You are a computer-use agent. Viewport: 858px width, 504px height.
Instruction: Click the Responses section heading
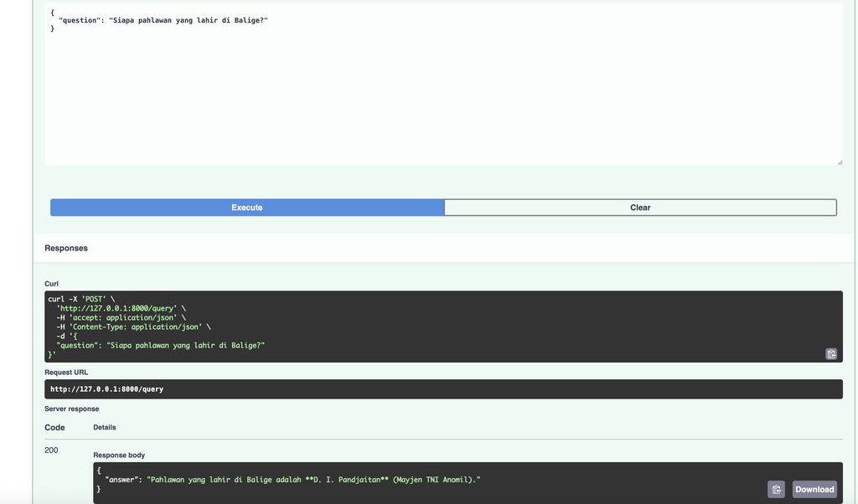click(66, 248)
